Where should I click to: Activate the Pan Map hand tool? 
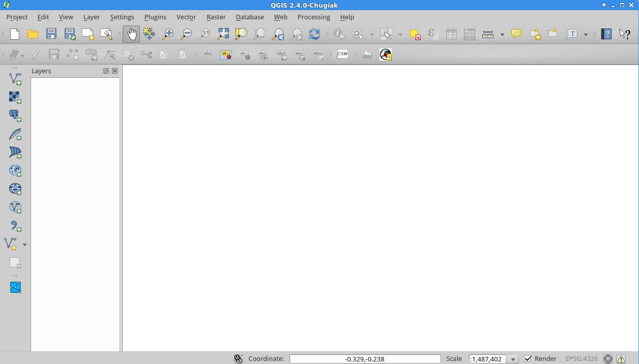[x=131, y=34]
